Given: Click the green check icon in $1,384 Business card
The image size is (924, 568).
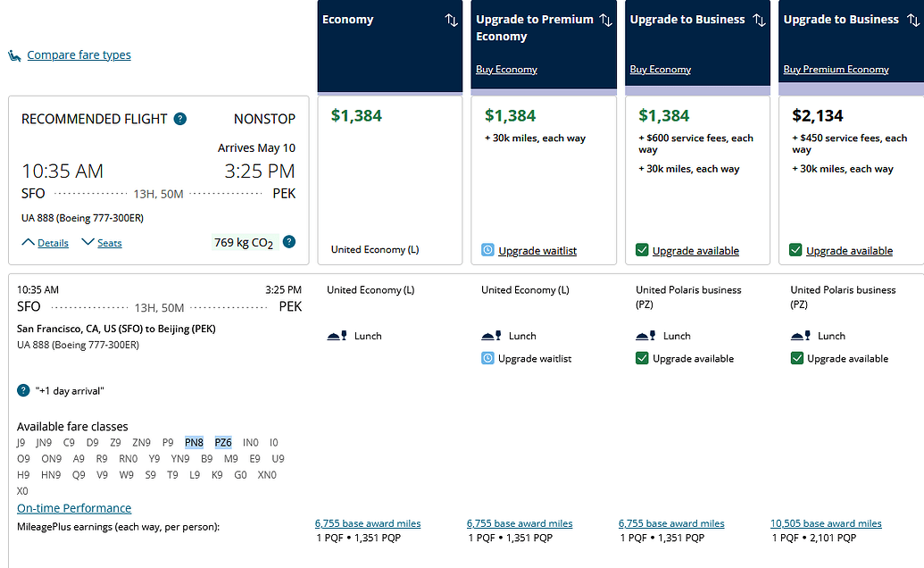Looking at the screenshot, I should coord(642,250).
